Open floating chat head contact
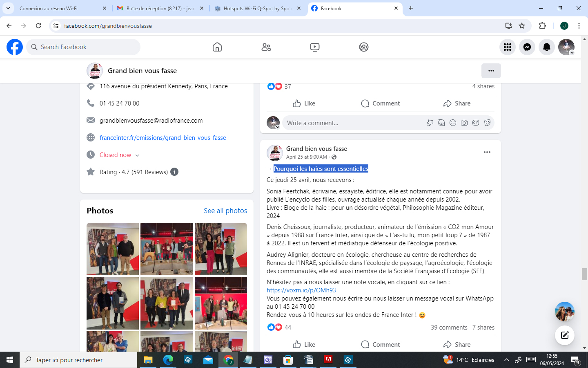Screen dimensions: 588x368 (x=565, y=312)
